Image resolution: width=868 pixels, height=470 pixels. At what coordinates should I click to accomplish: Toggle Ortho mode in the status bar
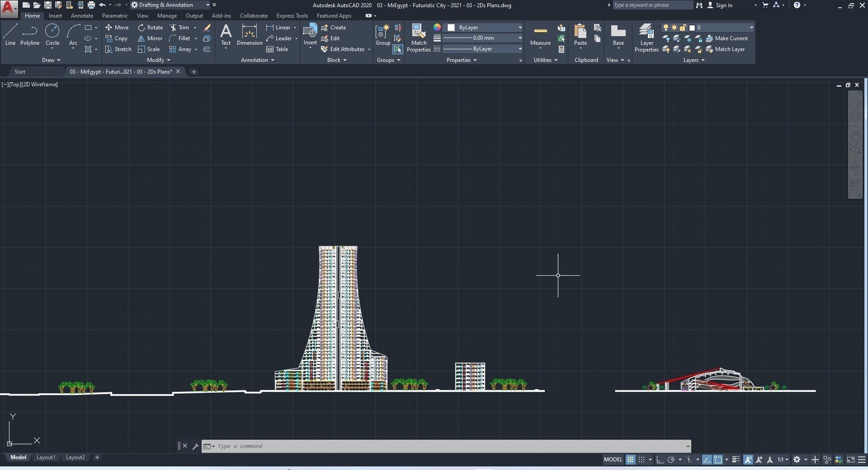(x=660, y=460)
